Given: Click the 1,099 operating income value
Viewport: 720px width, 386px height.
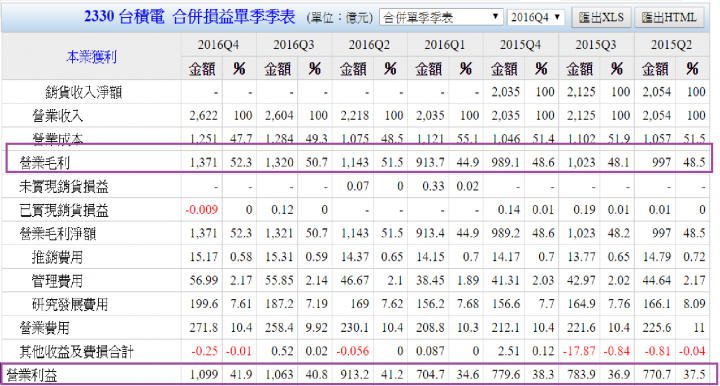Looking at the screenshot, I should point(203,375).
